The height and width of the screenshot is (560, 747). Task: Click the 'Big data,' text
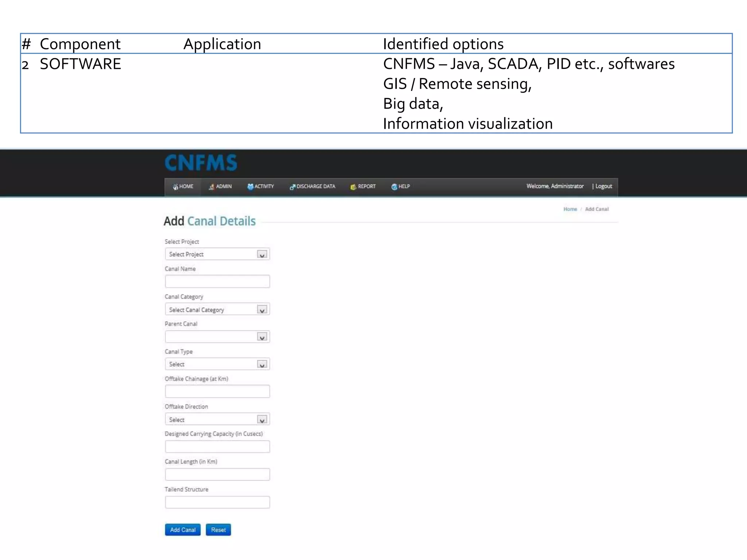click(x=413, y=104)
